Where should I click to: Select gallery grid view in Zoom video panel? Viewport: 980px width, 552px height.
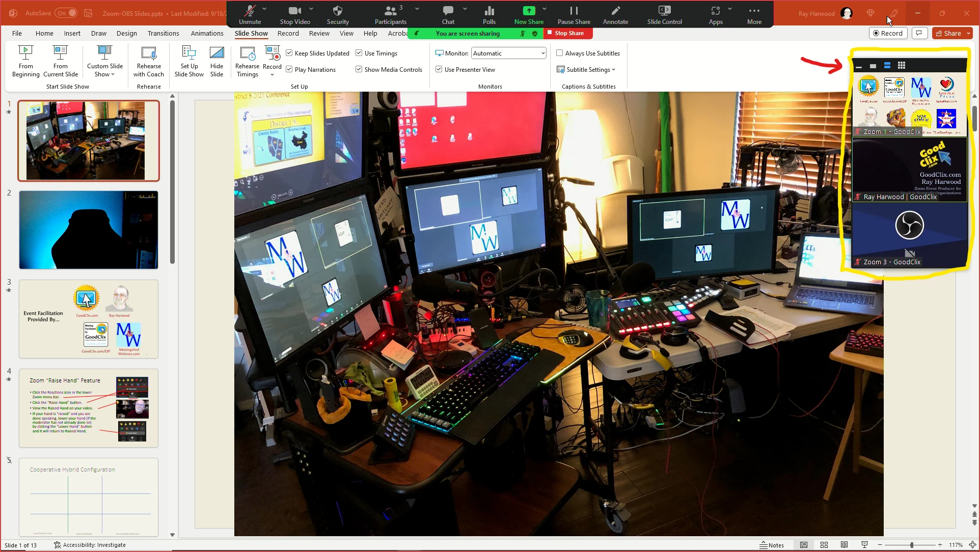[x=902, y=65]
